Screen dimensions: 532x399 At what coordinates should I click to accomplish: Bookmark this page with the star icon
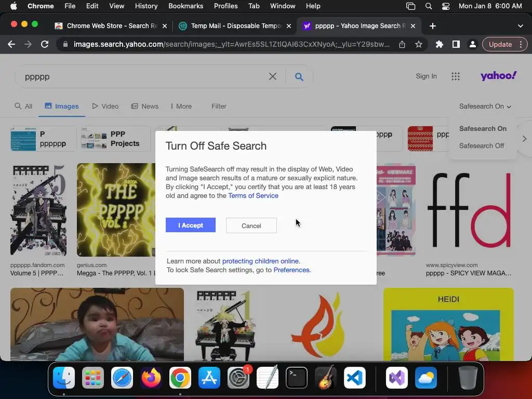point(419,45)
